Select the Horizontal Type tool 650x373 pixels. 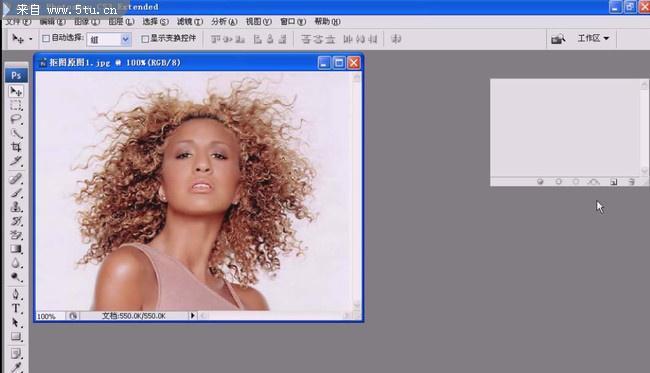16,309
